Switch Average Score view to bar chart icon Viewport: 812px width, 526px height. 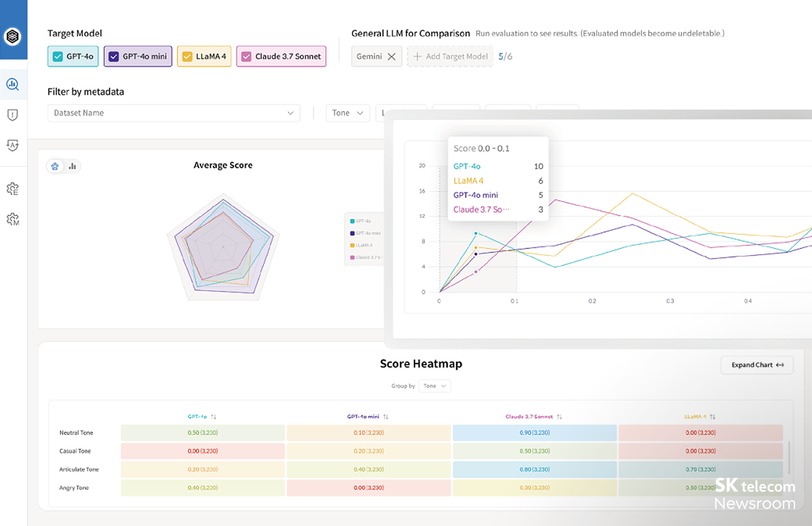tap(72, 166)
